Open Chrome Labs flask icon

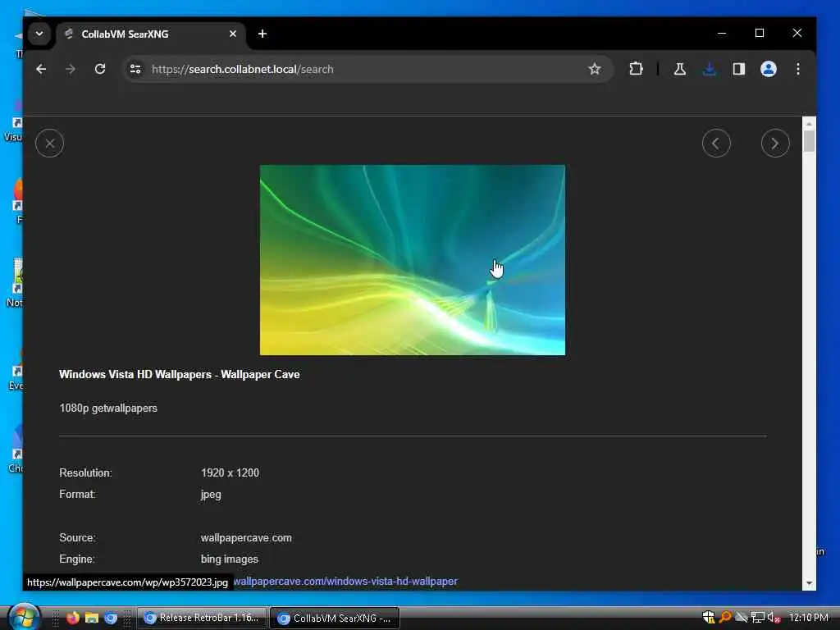(680, 69)
